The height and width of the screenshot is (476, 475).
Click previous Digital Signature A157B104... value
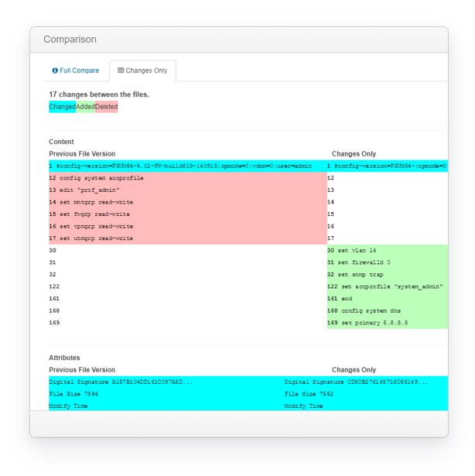121,382
